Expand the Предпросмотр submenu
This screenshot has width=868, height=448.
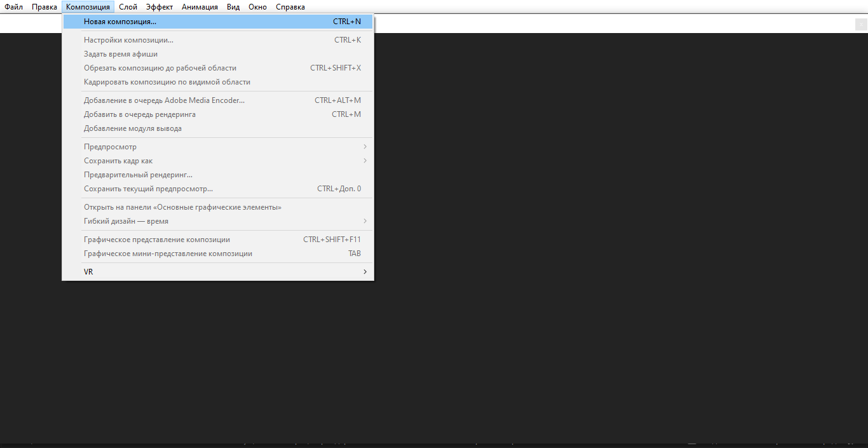(218, 147)
